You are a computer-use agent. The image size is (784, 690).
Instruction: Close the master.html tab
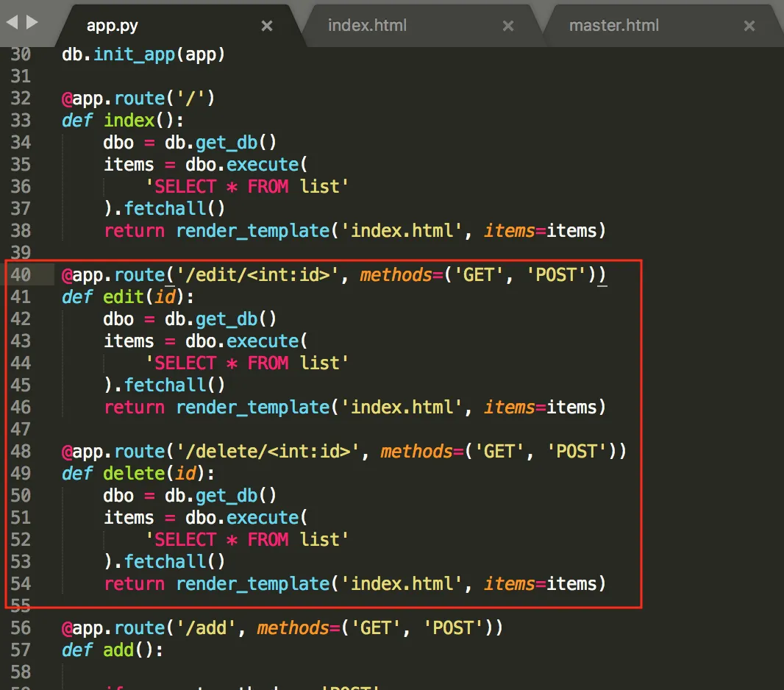point(749,26)
